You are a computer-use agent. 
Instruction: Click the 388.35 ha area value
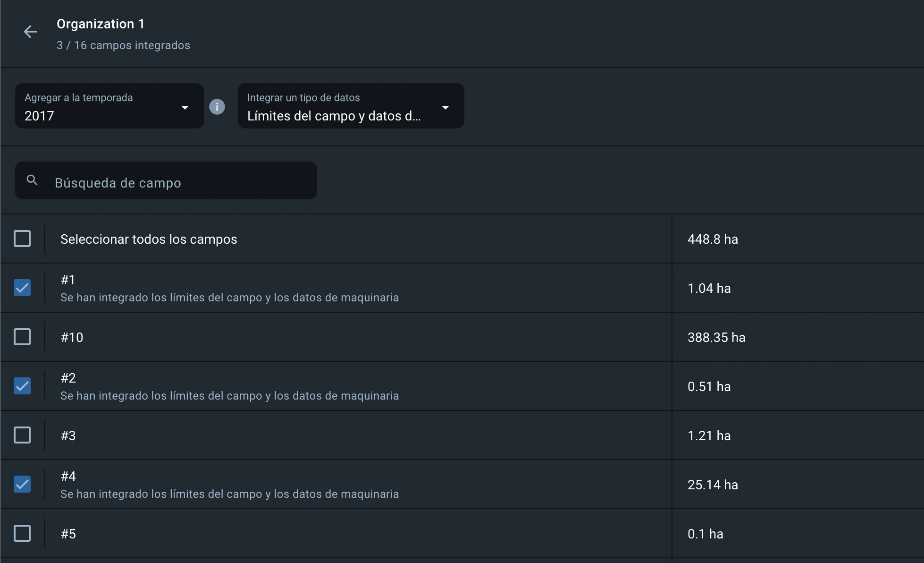click(x=716, y=337)
